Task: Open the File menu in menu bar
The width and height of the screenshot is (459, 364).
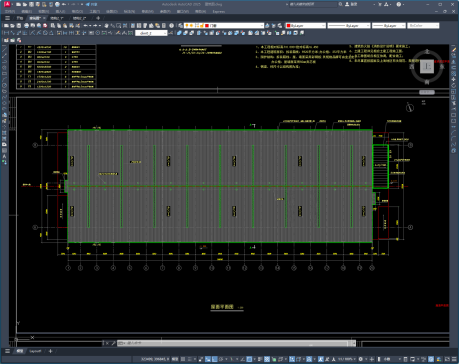Action: coord(10,11)
